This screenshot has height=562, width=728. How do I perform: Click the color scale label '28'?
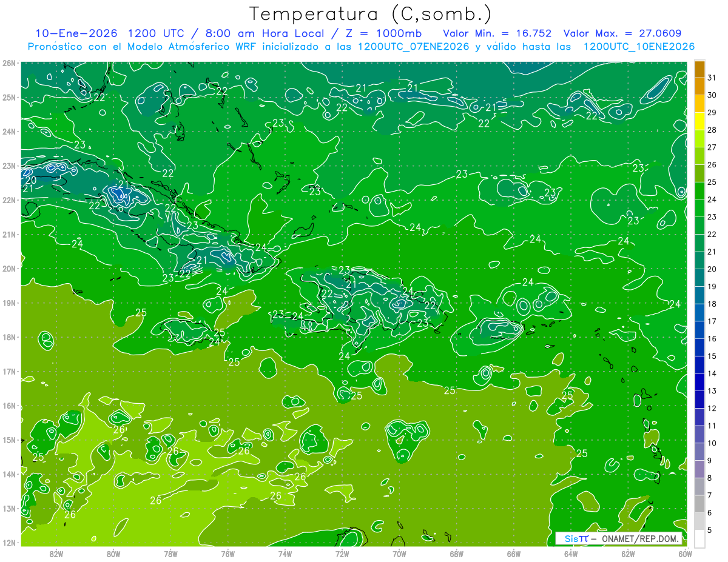tap(712, 130)
